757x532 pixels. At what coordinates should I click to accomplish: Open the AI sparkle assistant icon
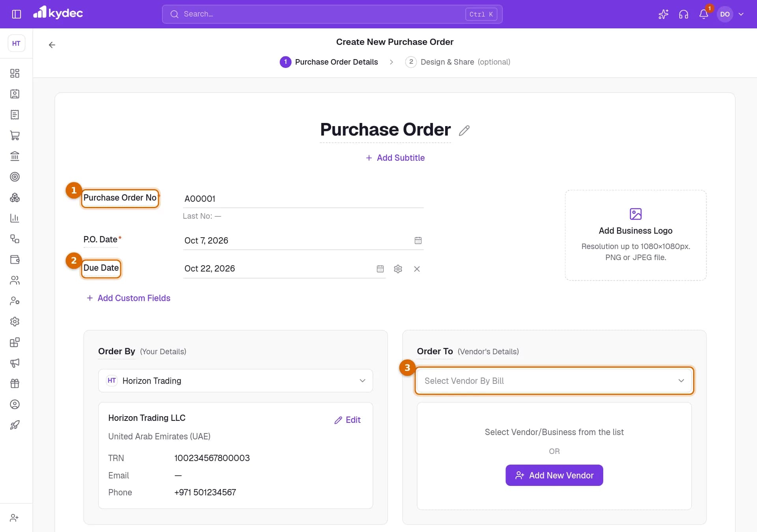(x=664, y=14)
